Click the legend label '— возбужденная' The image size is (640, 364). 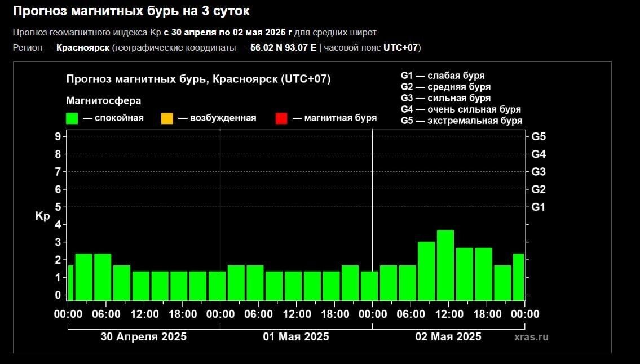(x=217, y=118)
